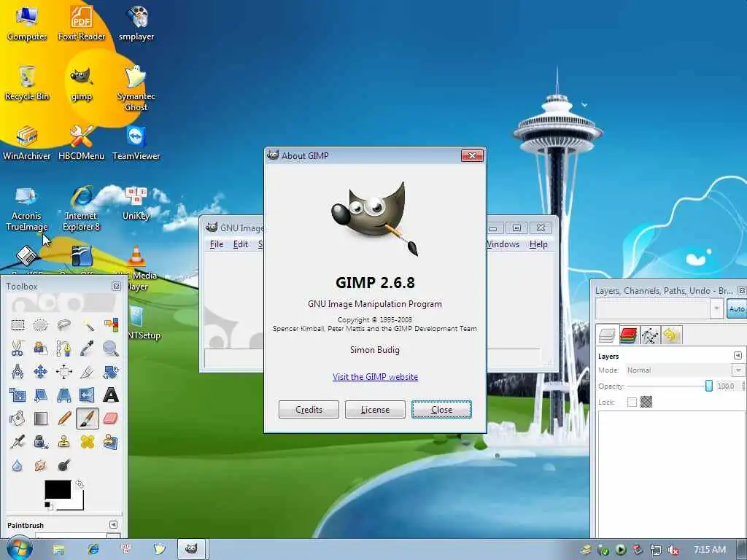Switch to the Paths tab in dock
This screenshot has height=560, width=747.
(x=650, y=335)
